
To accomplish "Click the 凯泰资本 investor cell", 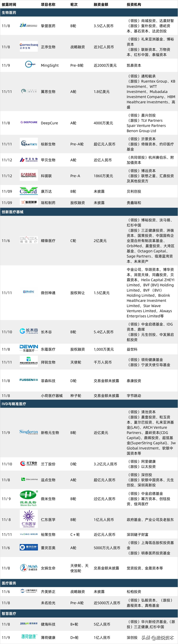I will click(134, 65).
